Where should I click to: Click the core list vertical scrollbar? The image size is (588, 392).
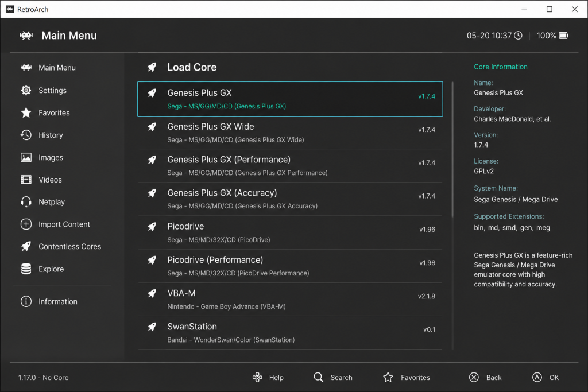pyautogui.click(x=452, y=150)
